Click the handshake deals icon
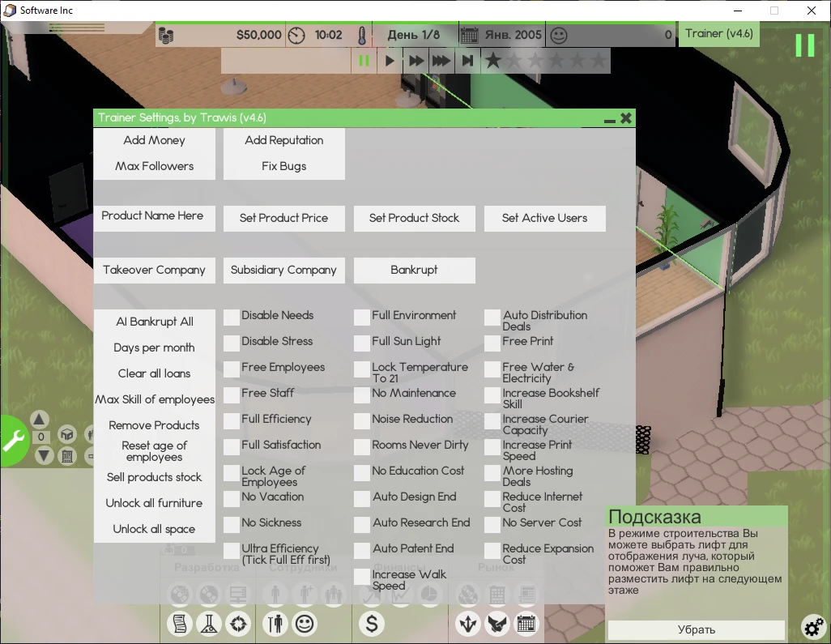Viewport: 831px width, 644px height. pos(497,624)
